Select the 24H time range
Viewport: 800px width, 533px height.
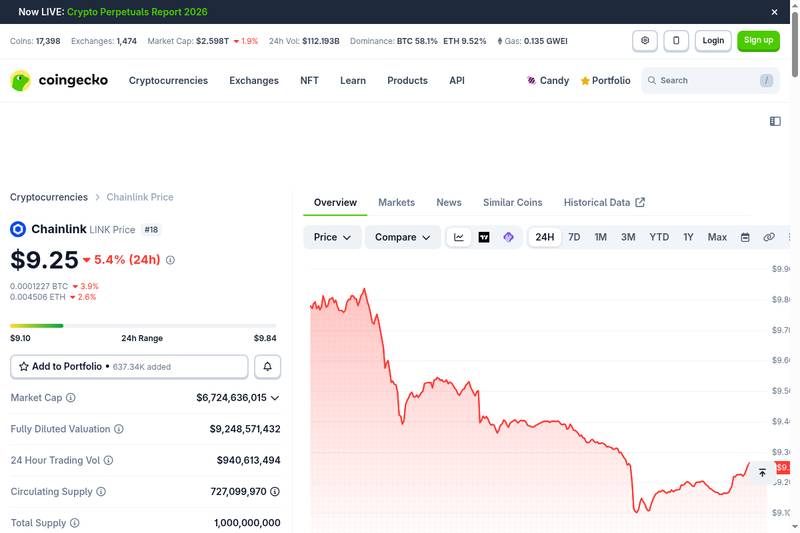[544, 237]
